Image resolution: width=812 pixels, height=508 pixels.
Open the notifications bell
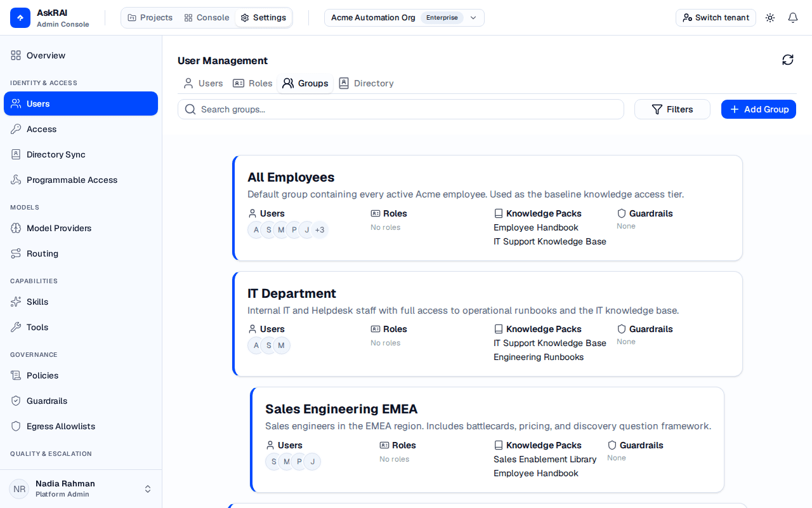coord(793,18)
